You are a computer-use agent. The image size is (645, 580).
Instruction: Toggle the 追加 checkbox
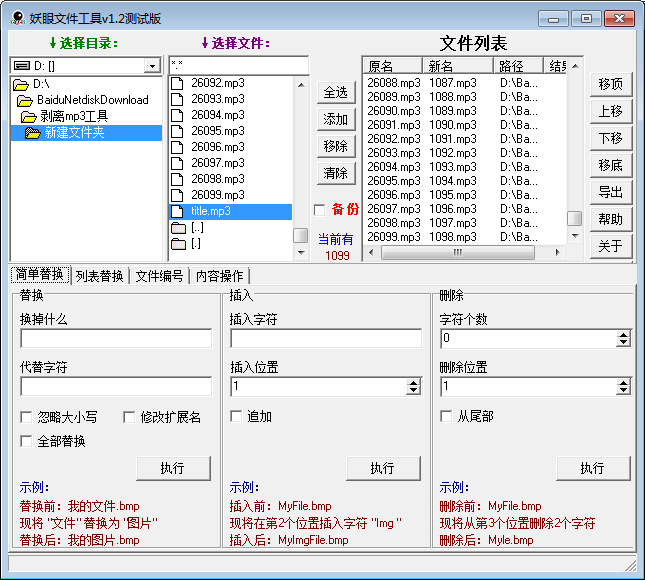pos(236,416)
